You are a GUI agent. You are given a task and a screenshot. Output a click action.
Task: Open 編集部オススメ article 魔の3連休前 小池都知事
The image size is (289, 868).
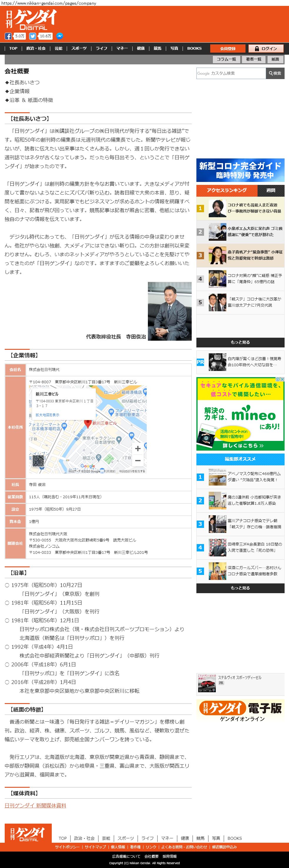point(240,500)
